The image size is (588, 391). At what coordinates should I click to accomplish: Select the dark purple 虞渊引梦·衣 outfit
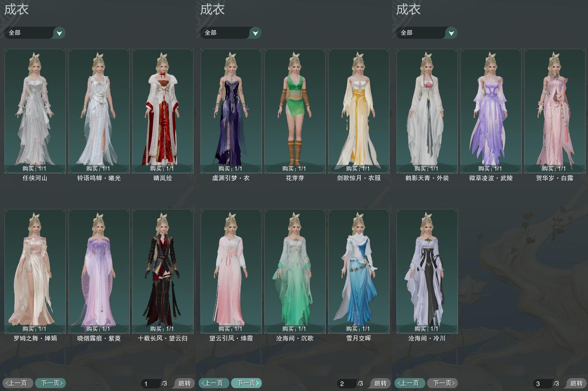pos(231,111)
